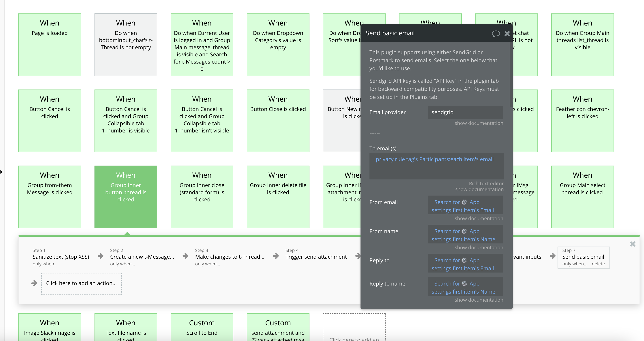Click the gear icon in the From email field
The image size is (644, 341).
tap(464, 202)
